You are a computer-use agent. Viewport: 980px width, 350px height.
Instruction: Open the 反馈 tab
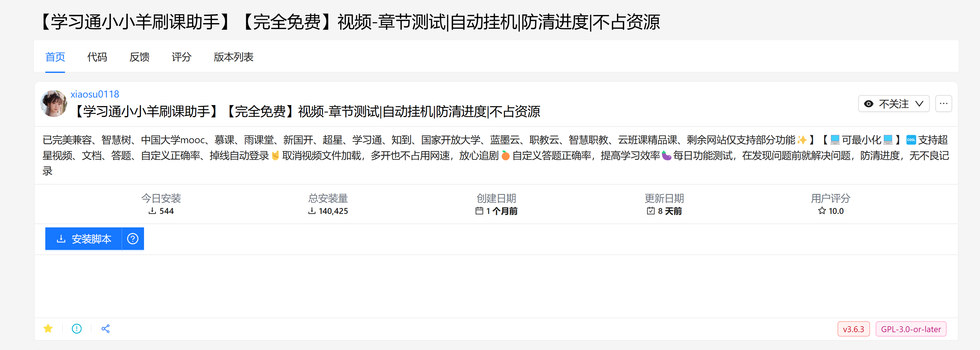point(139,57)
